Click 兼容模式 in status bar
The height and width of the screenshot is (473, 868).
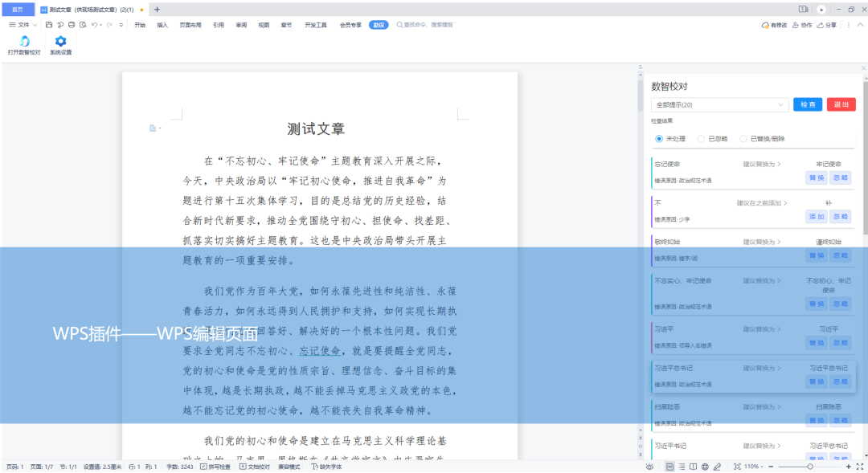pos(289,467)
